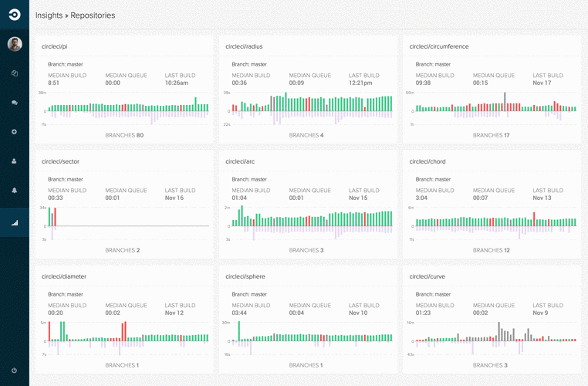Open the user profile avatar
Viewport: 588px width, 386px height.
[x=15, y=44]
